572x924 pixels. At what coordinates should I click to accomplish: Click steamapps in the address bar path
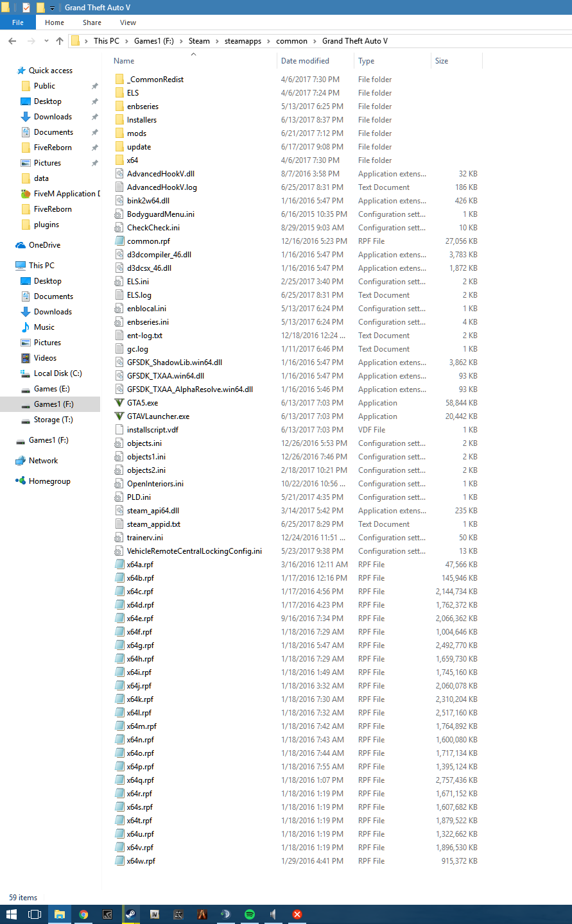click(x=243, y=41)
